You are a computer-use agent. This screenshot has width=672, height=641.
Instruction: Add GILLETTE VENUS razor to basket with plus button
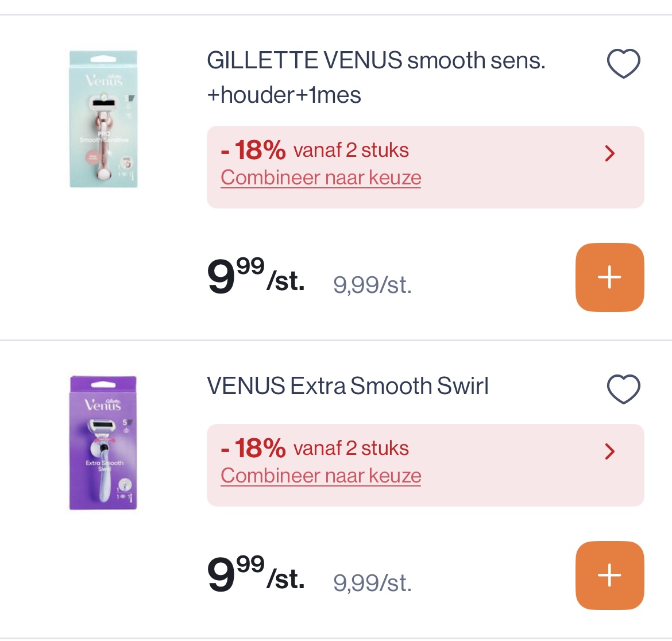(609, 277)
